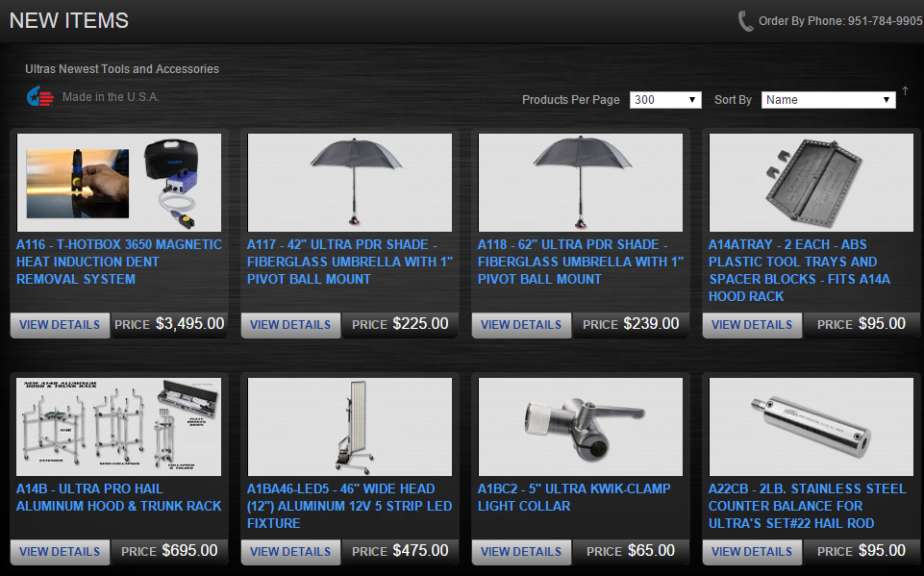Click the A1BA46-LED5 light fixture image
Viewport: 924px width, 576px height.
[350, 427]
